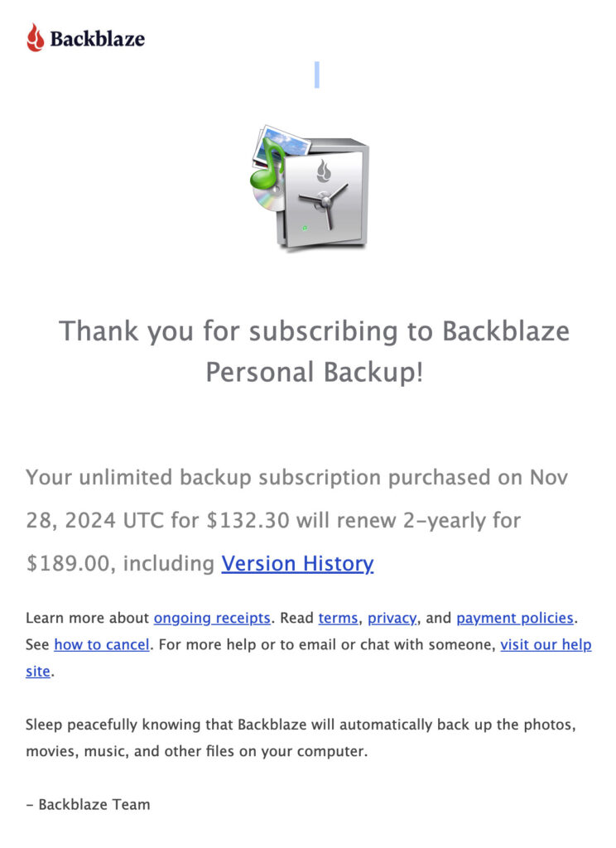Click the Backblaze flame logo icon
This screenshot has width=616, height=848.
tap(35, 37)
